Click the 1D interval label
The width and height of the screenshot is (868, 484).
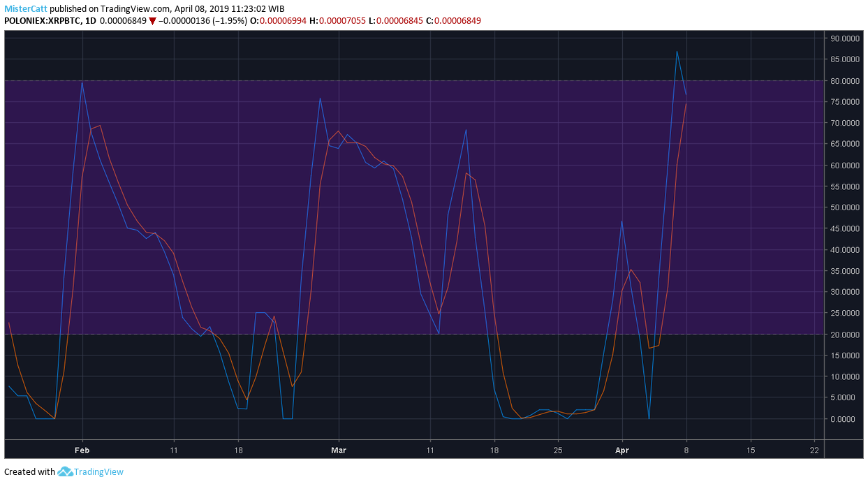coord(90,21)
